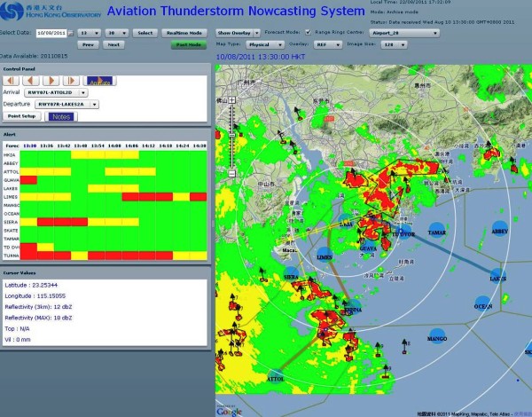Switch to Realtime Mode

coord(184,32)
